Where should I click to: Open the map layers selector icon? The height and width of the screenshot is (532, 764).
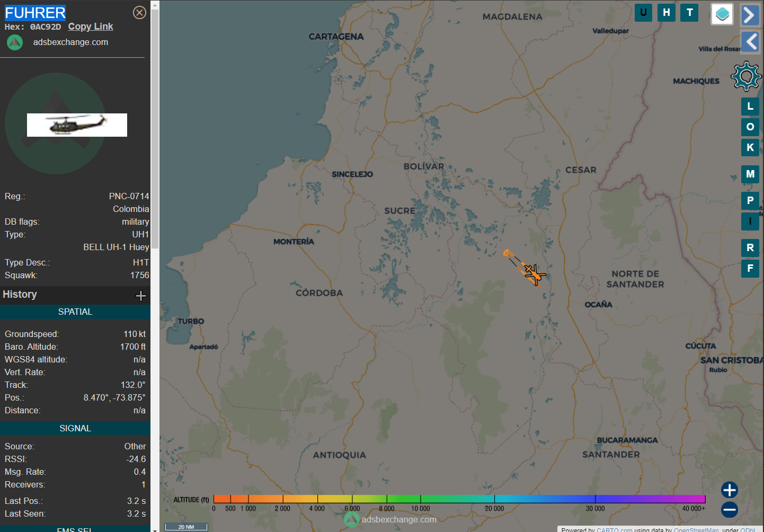(722, 14)
